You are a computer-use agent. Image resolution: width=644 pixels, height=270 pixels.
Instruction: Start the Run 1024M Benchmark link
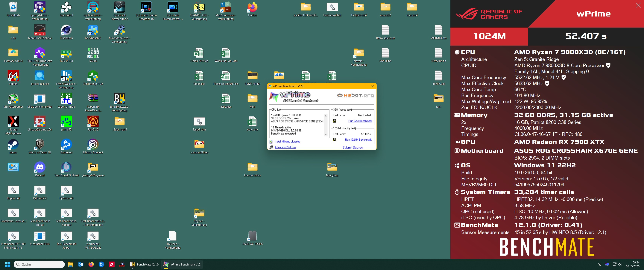click(358, 140)
